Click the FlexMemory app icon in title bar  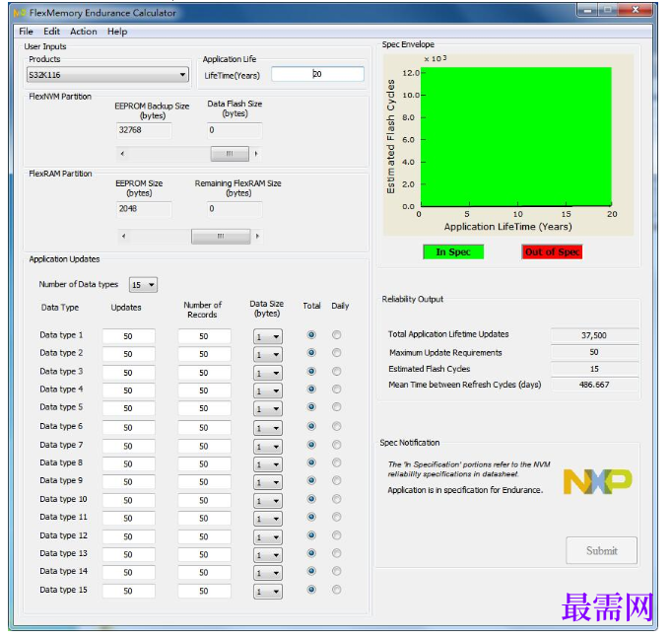click(20, 13)
